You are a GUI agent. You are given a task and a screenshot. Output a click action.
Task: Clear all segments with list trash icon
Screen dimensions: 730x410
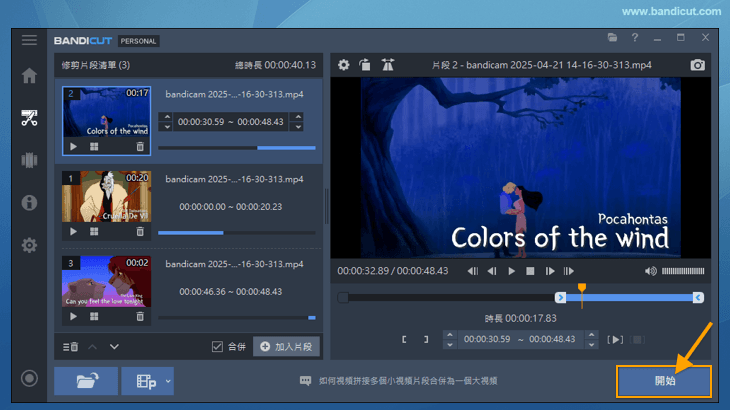[x=71, y=347]
